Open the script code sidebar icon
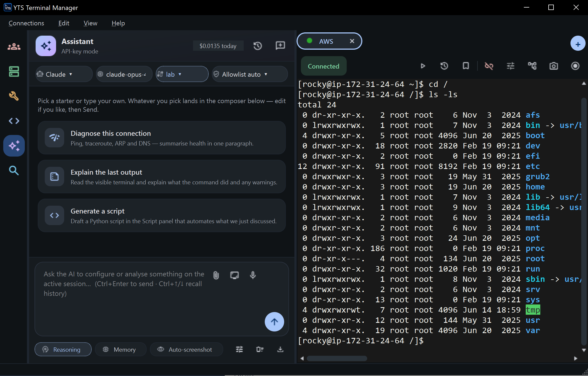 (14, 121)
